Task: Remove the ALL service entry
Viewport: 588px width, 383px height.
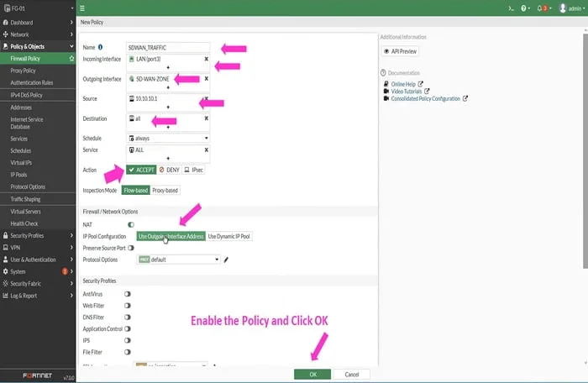Action: [x=207, y=150]
